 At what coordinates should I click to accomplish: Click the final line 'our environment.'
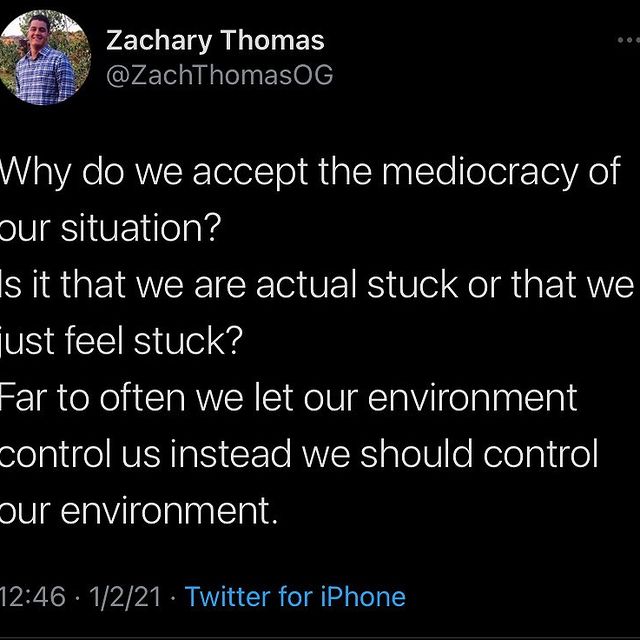click(x=139, y=511)
